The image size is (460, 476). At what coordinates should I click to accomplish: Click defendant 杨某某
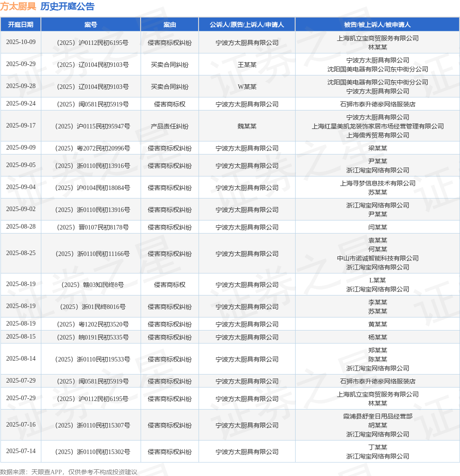377,338
